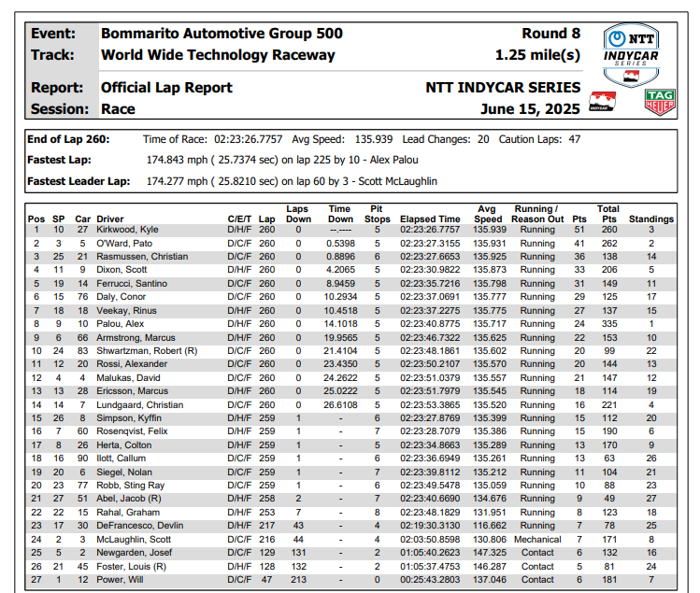
Task: Select driver Ilott, Callum
Action: (x=121, y=459)
